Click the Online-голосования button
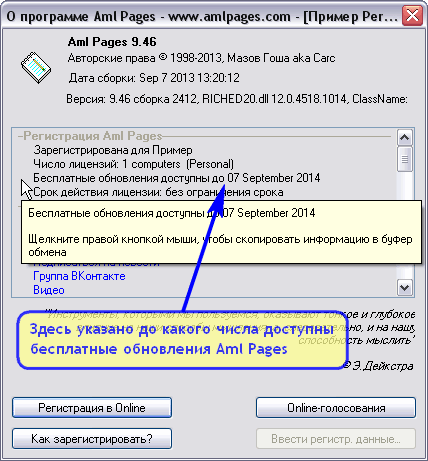The image size is (428, 461). (x=336, y=408)
